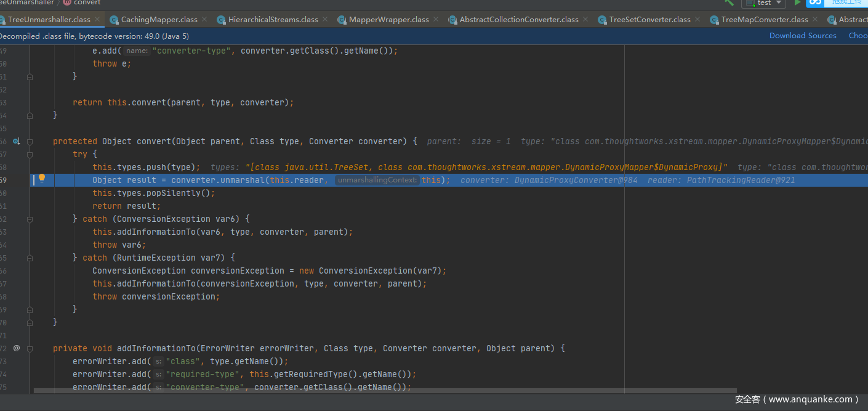Click the convert breadcrumb in navigation bar

click(x=86, y=2)
